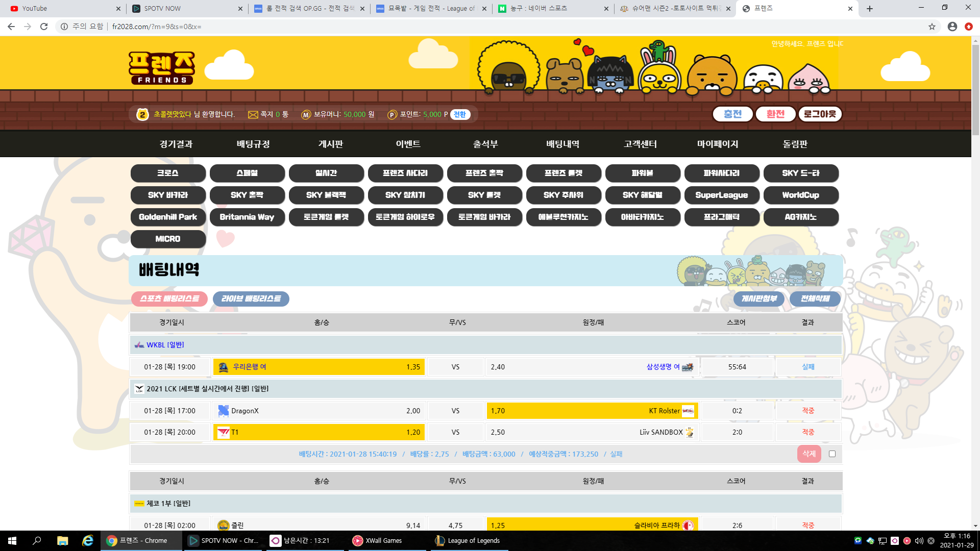Open Chrome profile account icon
This screenshot has height=551, width=980.
click(952, 27)
